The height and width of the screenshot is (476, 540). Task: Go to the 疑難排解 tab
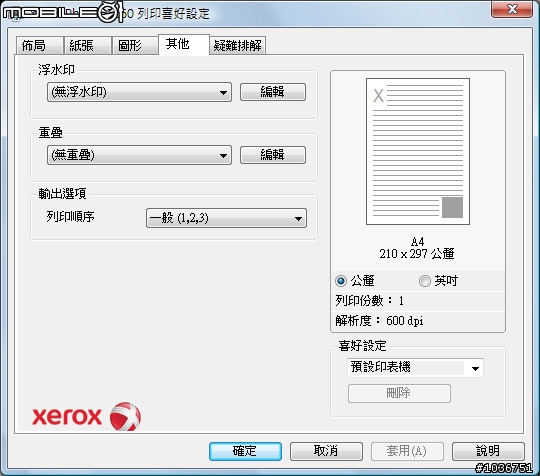click(x=238, y=45)
